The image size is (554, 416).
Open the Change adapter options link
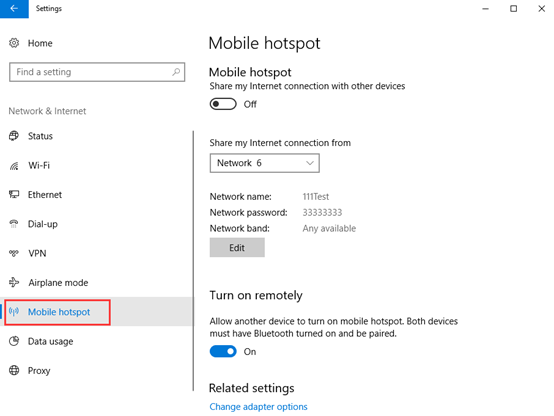pyautogui.click(x=258, y=407)
